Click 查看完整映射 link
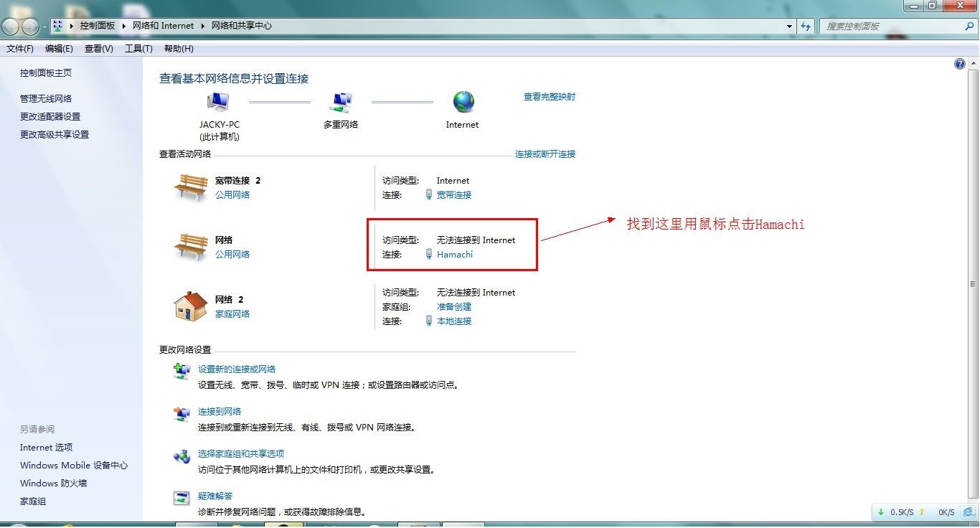 tap(549, 96)
